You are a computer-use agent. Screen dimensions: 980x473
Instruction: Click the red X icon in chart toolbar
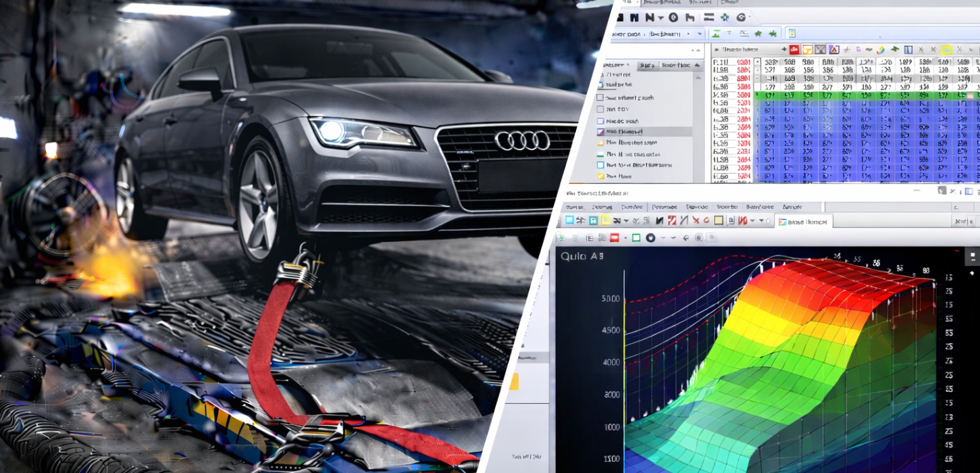[x=696, y=220]
